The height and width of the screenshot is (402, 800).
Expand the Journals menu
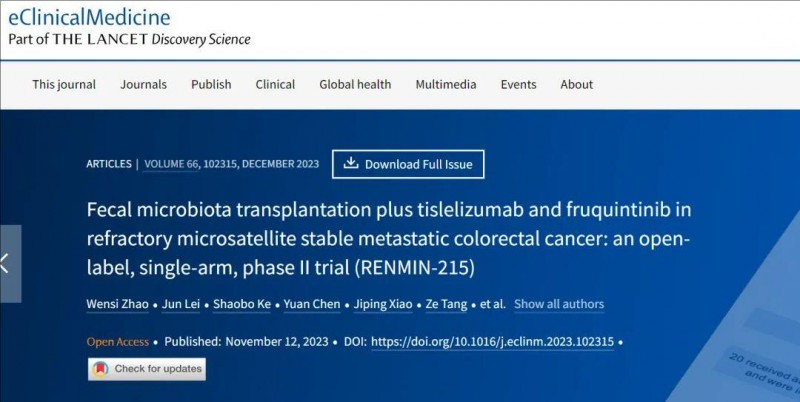click(143, 85)
